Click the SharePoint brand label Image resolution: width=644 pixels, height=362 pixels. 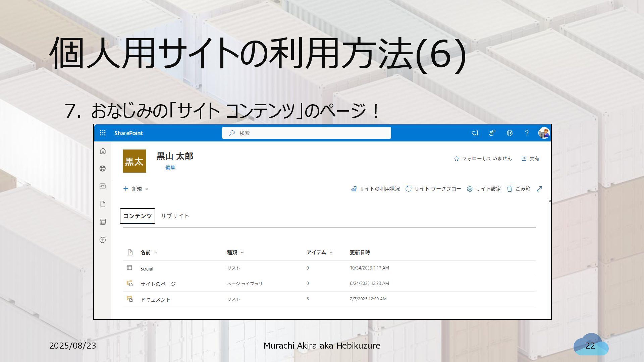tap(128, 133)
